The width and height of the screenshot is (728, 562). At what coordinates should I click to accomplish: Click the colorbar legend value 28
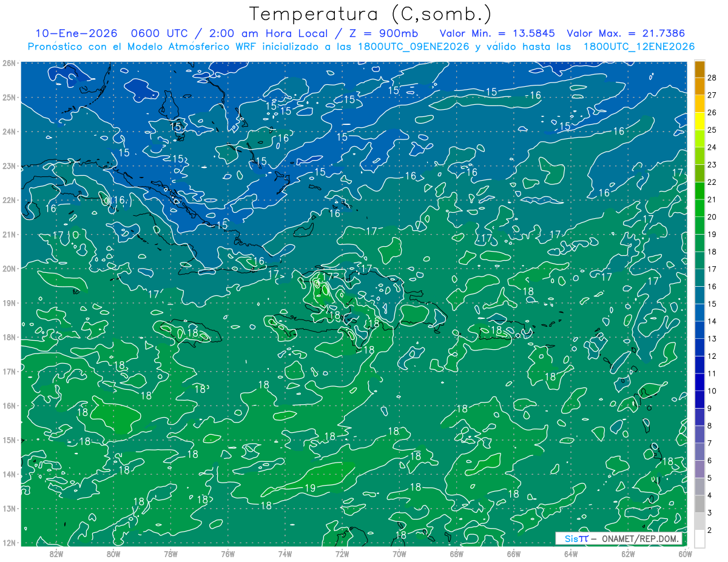pos(712,78)
